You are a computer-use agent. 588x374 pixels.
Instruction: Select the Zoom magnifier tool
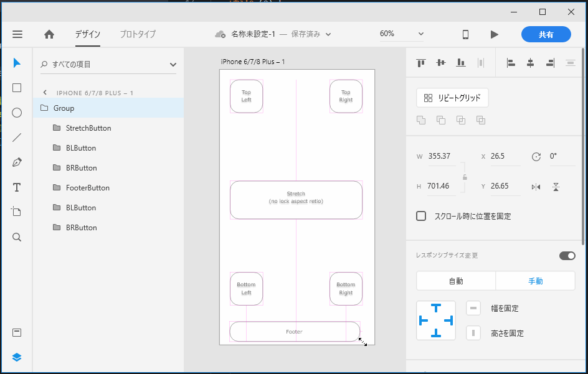point(16,236)
